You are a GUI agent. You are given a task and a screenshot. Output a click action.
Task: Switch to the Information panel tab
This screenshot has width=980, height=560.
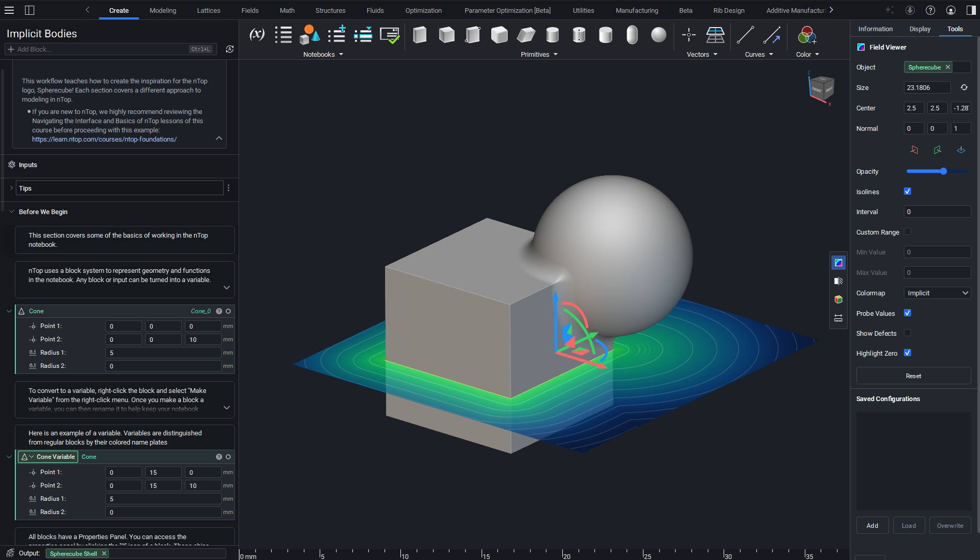click(x=875, y=29)
